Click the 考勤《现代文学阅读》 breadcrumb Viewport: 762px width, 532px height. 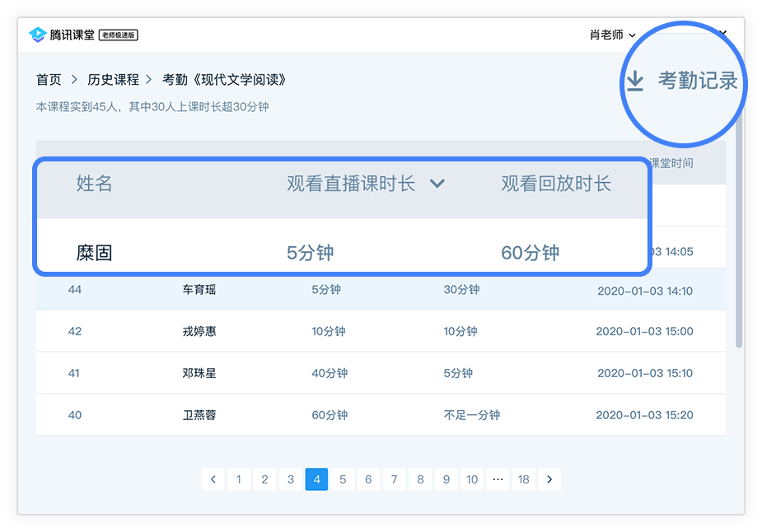click(225, 80)
